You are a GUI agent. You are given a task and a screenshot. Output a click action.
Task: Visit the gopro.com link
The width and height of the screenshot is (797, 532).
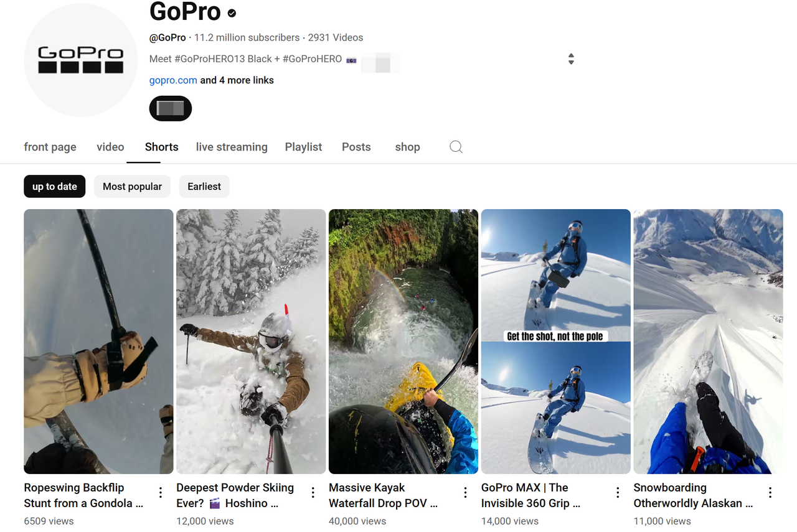click(173, 80)
